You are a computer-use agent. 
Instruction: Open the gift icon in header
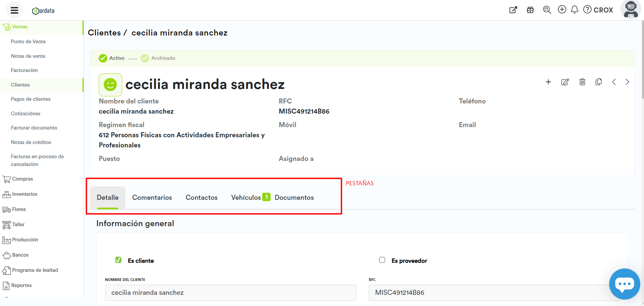(530, 10)
